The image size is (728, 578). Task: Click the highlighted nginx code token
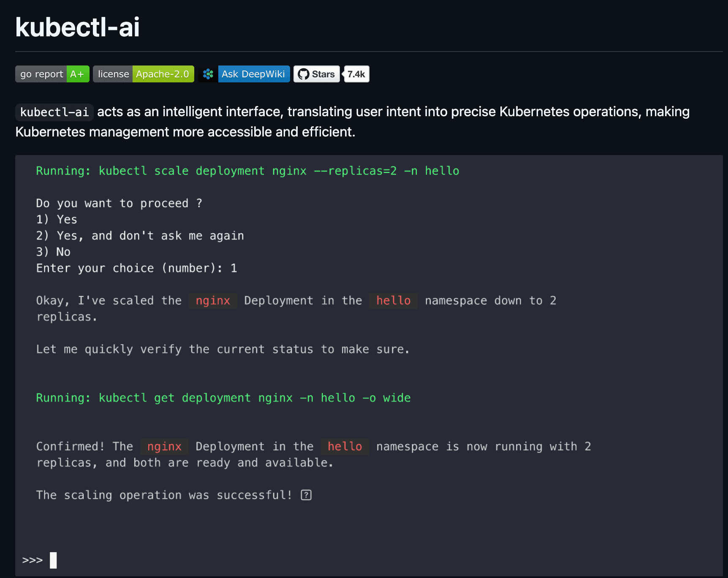pyautogui.click(x=213, y=300)
